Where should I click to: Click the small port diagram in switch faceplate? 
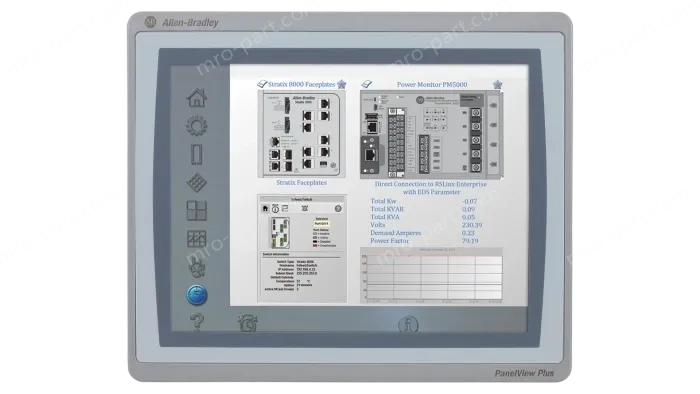(280, 233)
